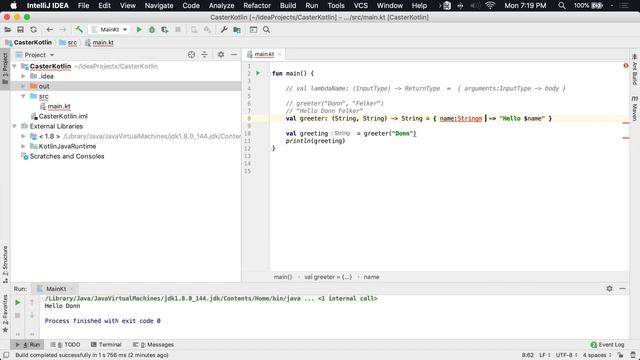
Task: Navigate back with left arrow
Action: pos(49,29)
